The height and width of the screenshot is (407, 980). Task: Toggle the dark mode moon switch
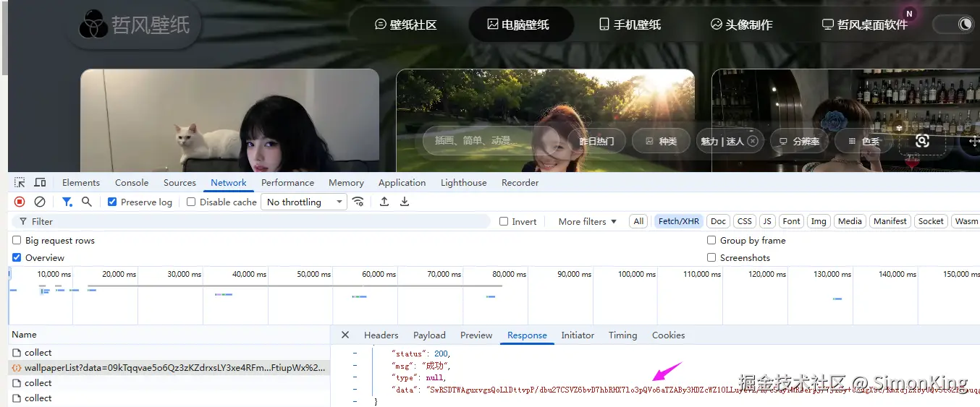click(x=955, y=25)
